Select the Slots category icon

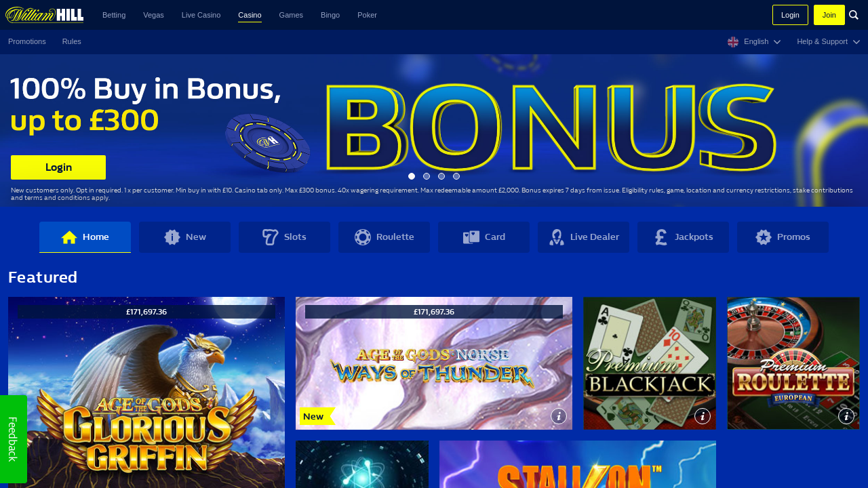coord(271,237)
